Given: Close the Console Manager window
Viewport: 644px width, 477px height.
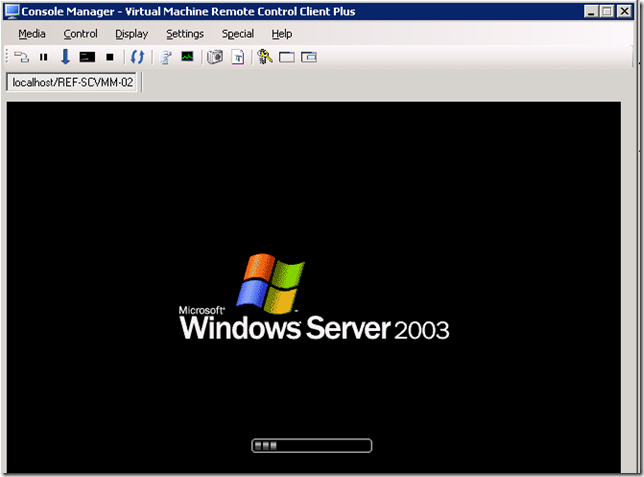Looking at the screenshot, I should coord(624,12).
